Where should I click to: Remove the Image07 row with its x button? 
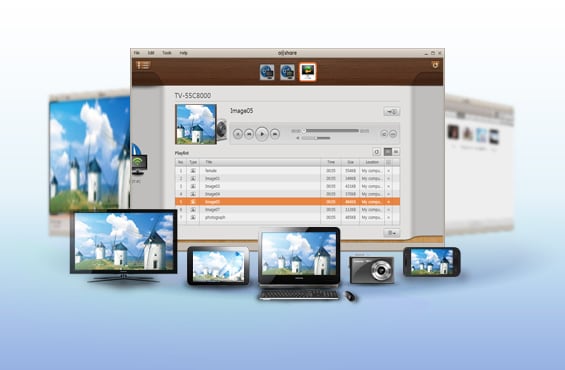(x=388, y=210)
